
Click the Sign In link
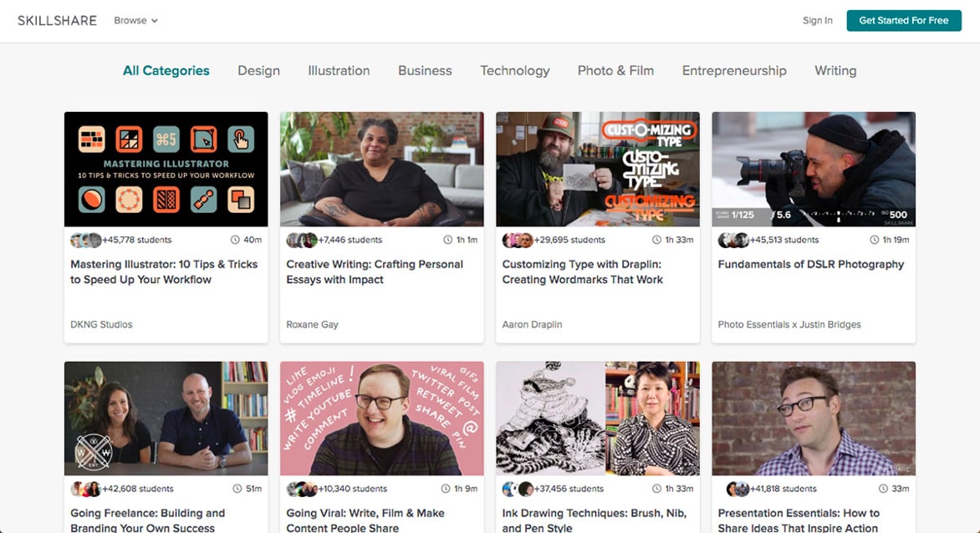pos(818,21)
